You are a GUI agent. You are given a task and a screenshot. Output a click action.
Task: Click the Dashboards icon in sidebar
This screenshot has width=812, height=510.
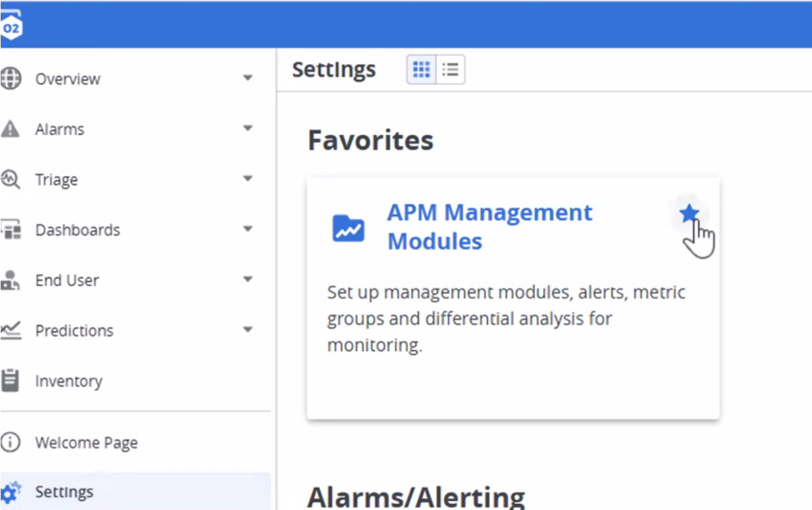tap(10, 230)
